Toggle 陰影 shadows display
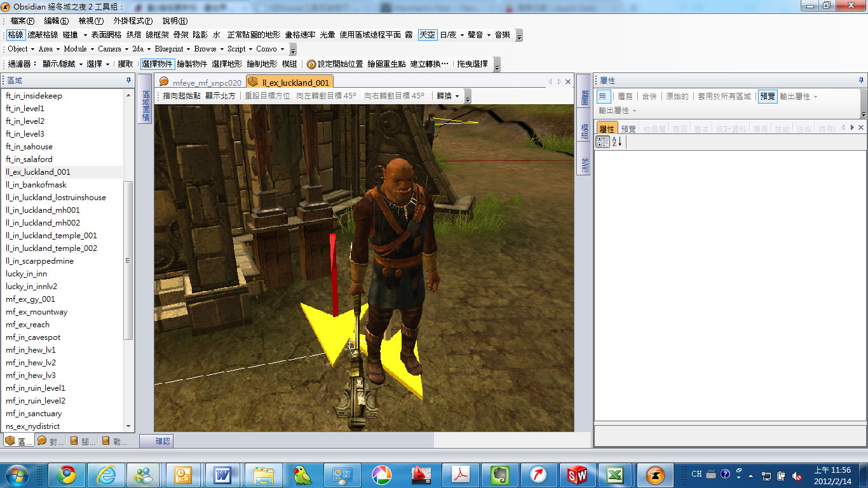Viewport: 868px width, 488px height. (x=200, y=35)
